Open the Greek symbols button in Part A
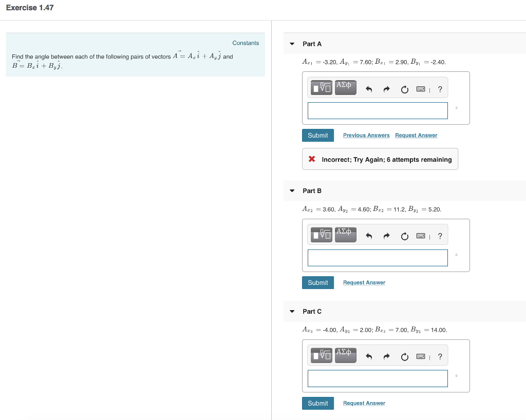 346,87
